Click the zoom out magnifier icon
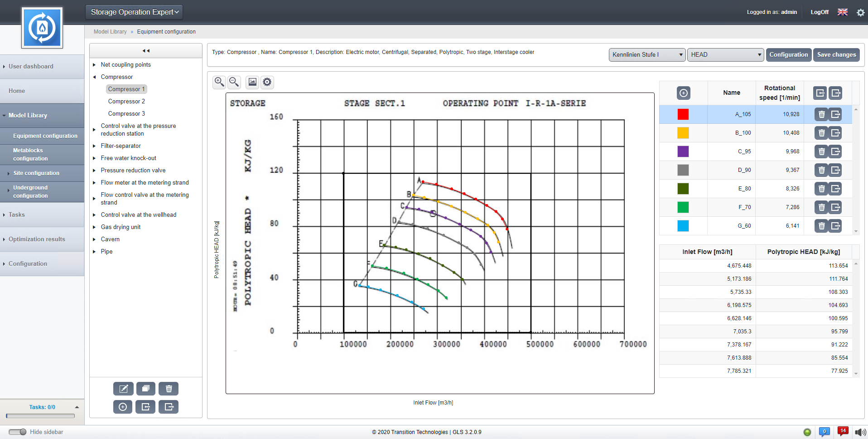 click(234, 82)
